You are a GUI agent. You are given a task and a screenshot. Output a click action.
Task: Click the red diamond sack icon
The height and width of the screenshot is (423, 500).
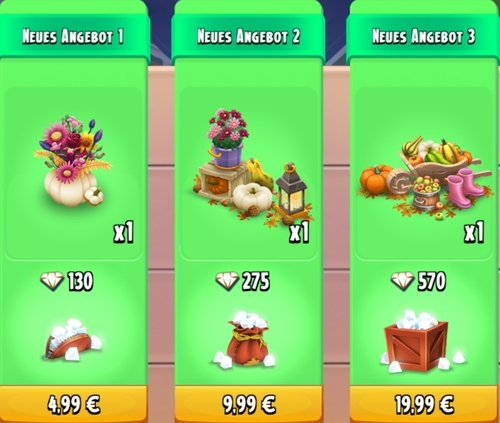246,338
